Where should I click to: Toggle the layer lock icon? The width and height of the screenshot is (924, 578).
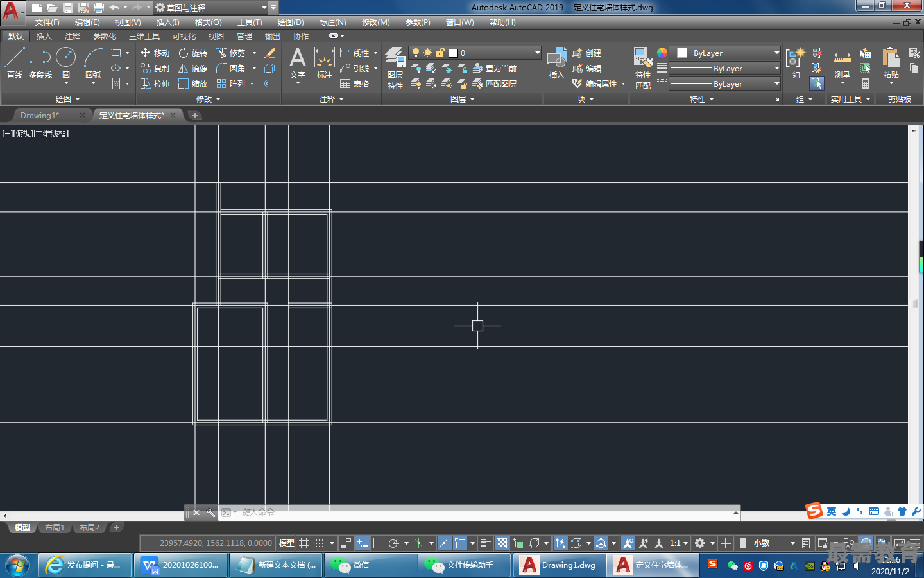(x=440, y=53)
